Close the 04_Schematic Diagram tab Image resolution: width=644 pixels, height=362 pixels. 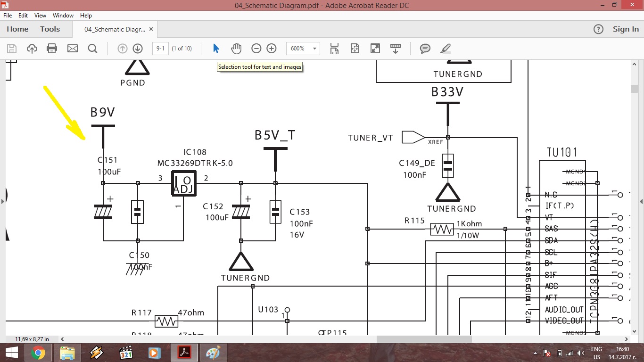tap(151, 29)
